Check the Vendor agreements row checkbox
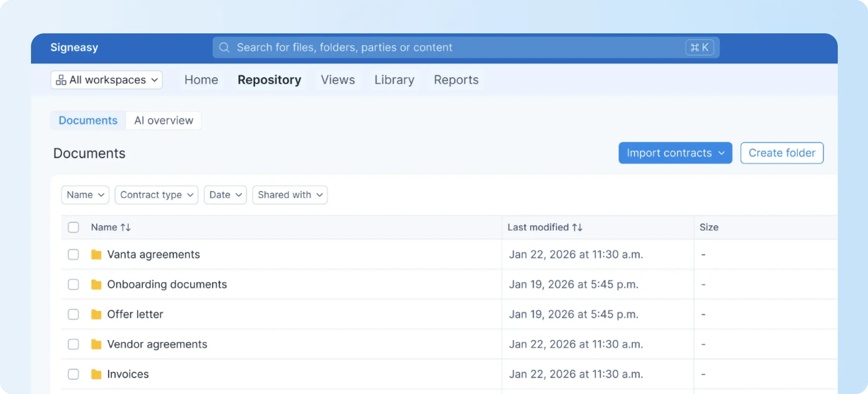 click(73, 344)
